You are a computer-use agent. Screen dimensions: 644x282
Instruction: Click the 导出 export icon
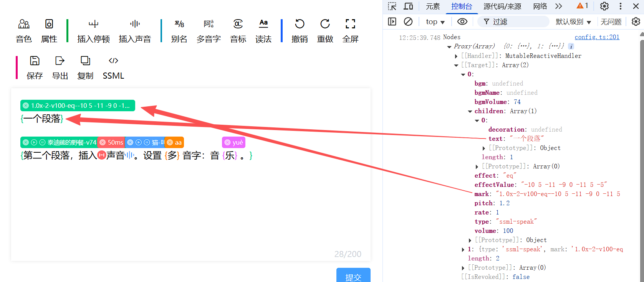60,61
